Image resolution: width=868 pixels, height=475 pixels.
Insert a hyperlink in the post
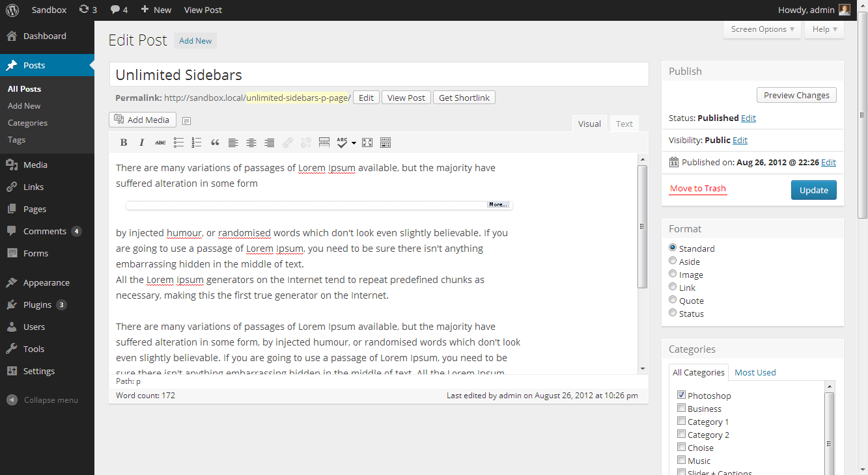pos(287,142)
